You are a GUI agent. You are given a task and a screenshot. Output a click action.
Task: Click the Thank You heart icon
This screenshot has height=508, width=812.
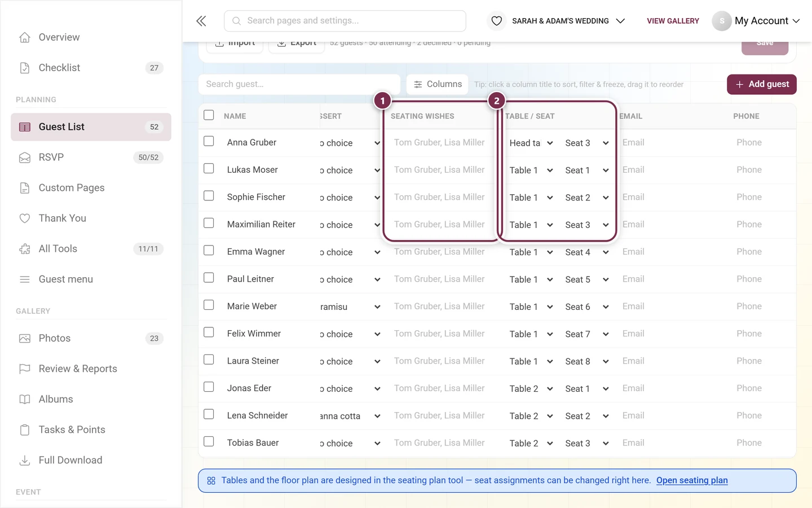click(x=25, y=218)
